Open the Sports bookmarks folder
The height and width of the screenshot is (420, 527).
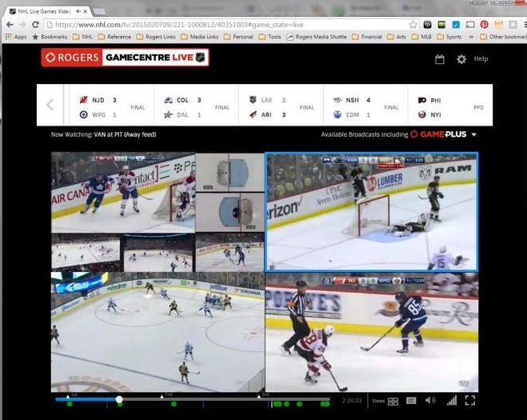pos(449,37)
